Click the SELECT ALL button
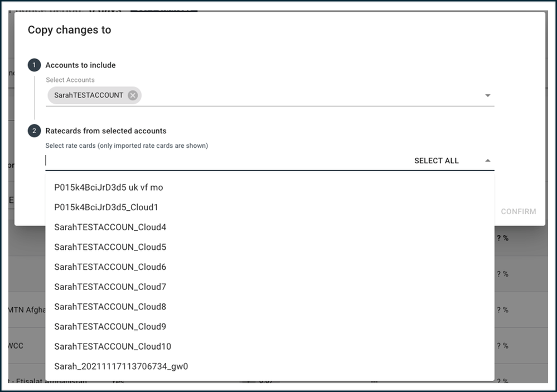The image size is (557, 392). pos(436,161)
